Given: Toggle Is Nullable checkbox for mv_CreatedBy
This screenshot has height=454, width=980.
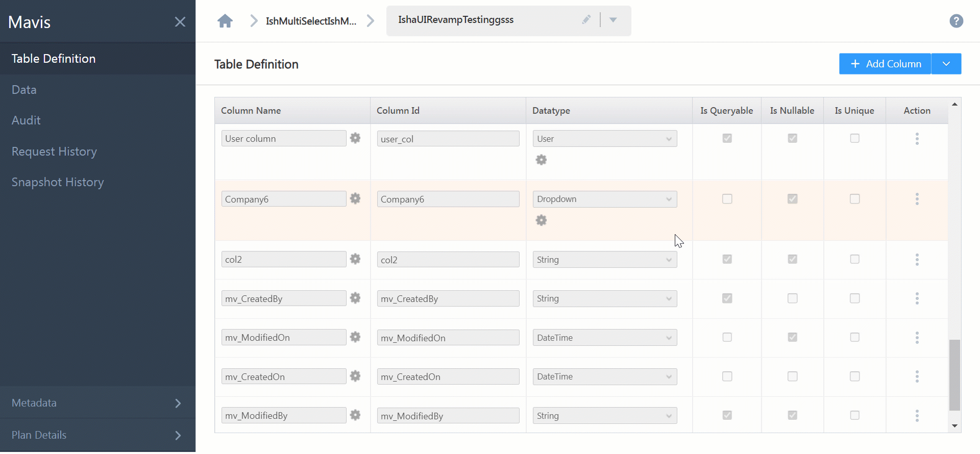Looking at the screenshot, I should tap(792, 298).
